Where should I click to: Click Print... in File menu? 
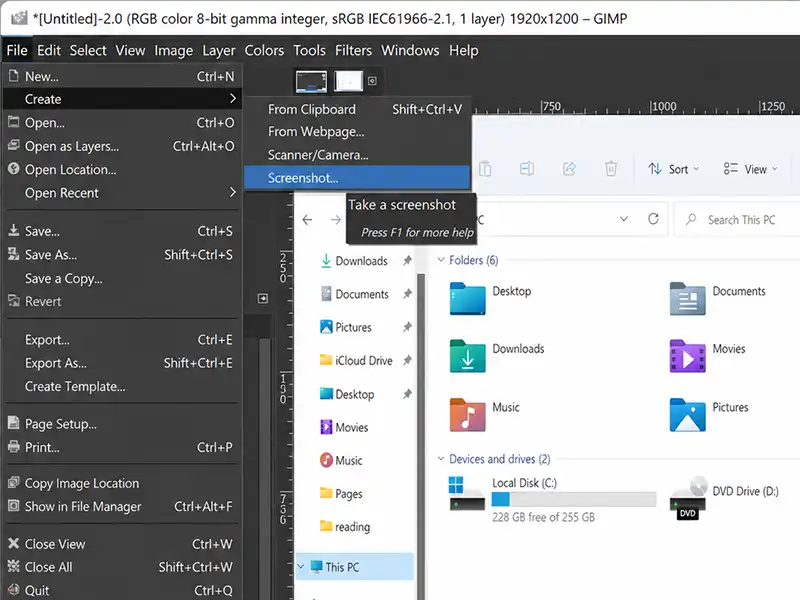(121, 447)
